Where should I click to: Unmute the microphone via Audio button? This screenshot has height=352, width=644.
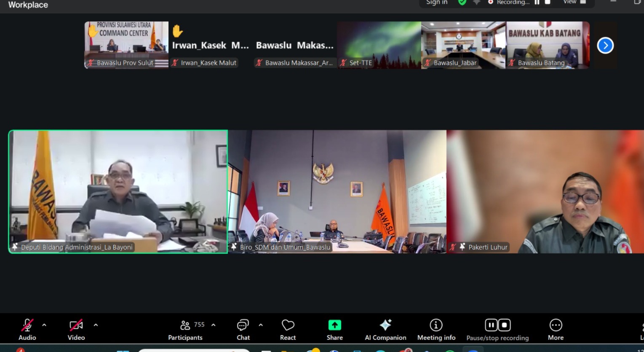27,330
